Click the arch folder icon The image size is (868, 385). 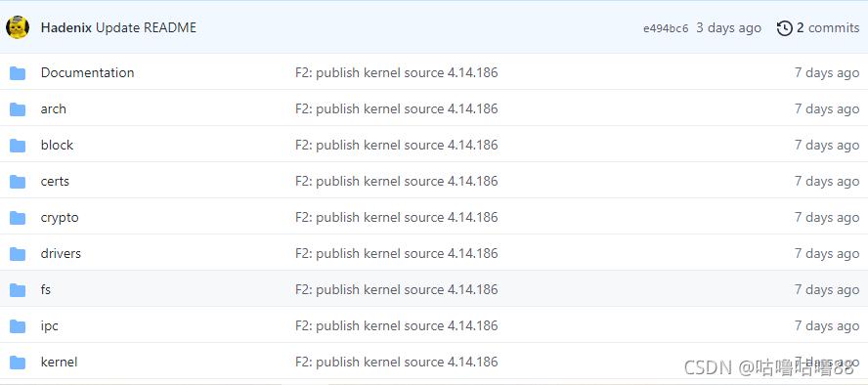18,109
